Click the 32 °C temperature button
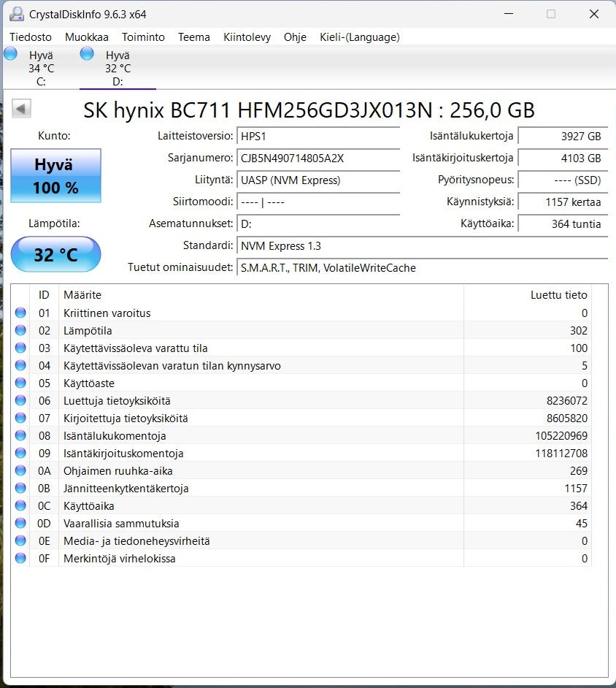Viewport: 616px width, 688px height. tap(55, 254)
